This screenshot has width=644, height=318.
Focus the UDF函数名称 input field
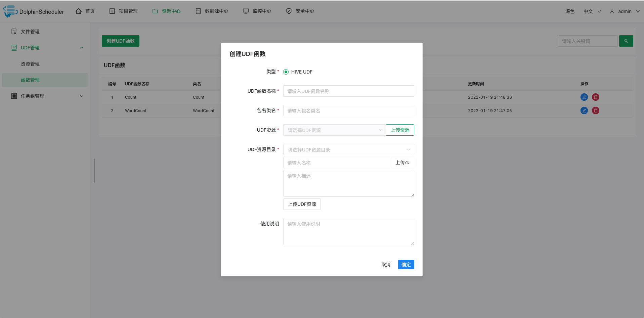click(349, 91)
